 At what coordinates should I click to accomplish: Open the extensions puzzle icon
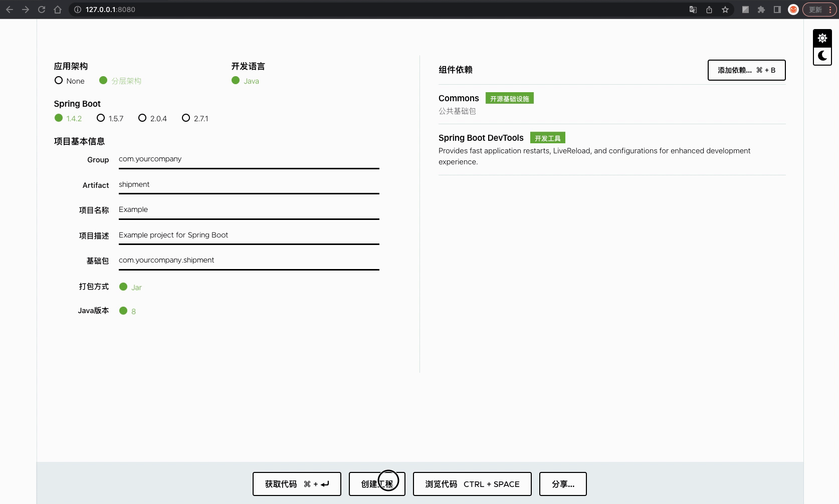pyautogui.click(x=761, y=10)
